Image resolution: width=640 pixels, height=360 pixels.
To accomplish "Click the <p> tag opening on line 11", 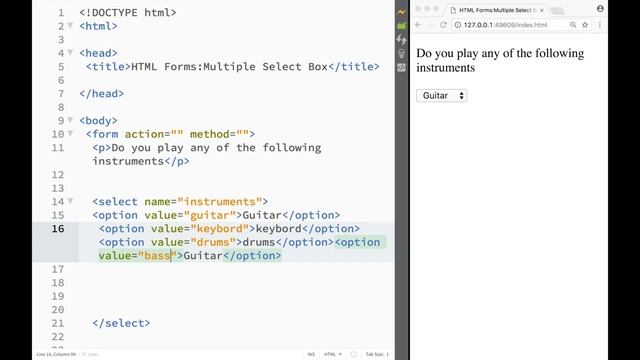I will [x=102, y=147].
